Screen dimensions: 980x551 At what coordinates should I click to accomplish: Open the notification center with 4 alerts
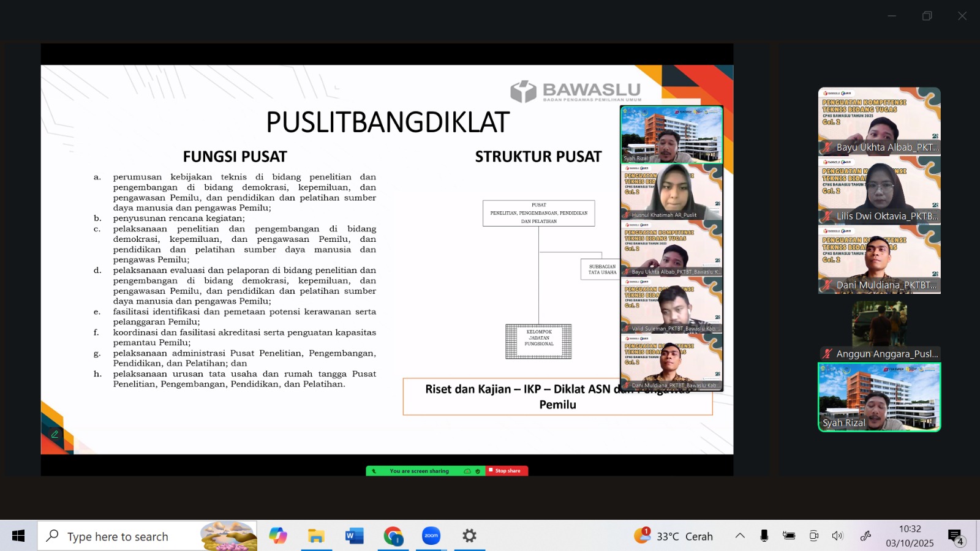956,537
